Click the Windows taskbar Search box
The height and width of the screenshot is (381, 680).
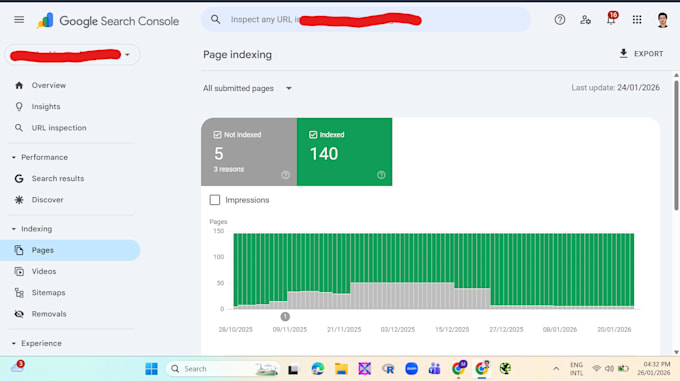coord(222,369)
